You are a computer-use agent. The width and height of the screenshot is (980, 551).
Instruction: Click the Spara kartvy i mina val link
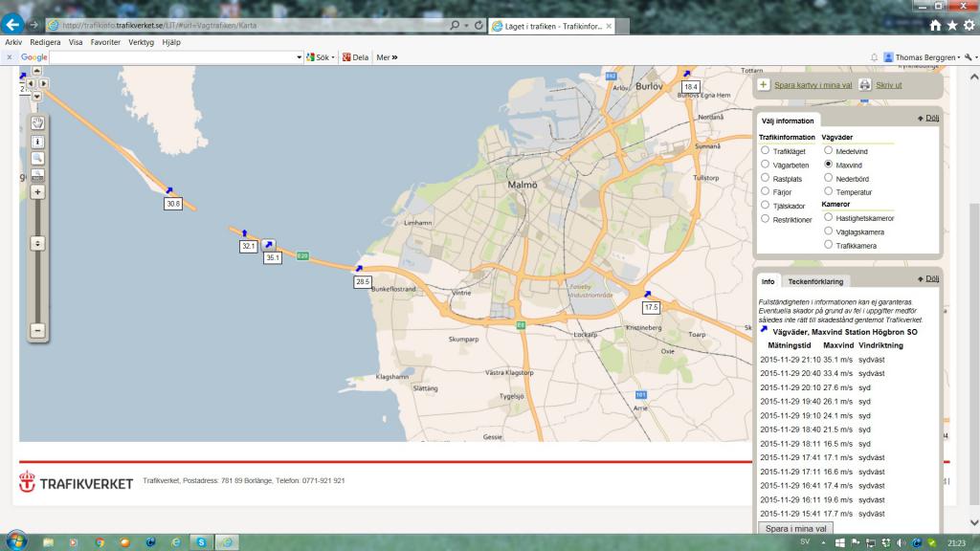click(x=813, y=85)
